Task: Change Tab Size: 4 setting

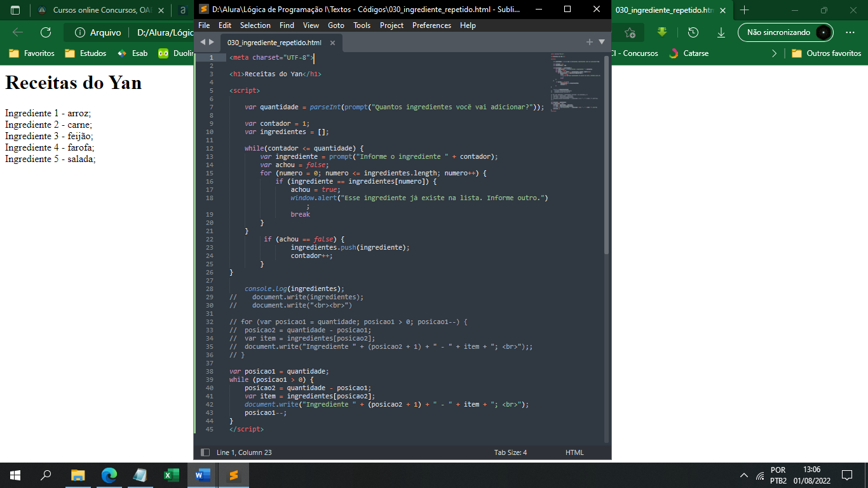Action: coord(510,452)
